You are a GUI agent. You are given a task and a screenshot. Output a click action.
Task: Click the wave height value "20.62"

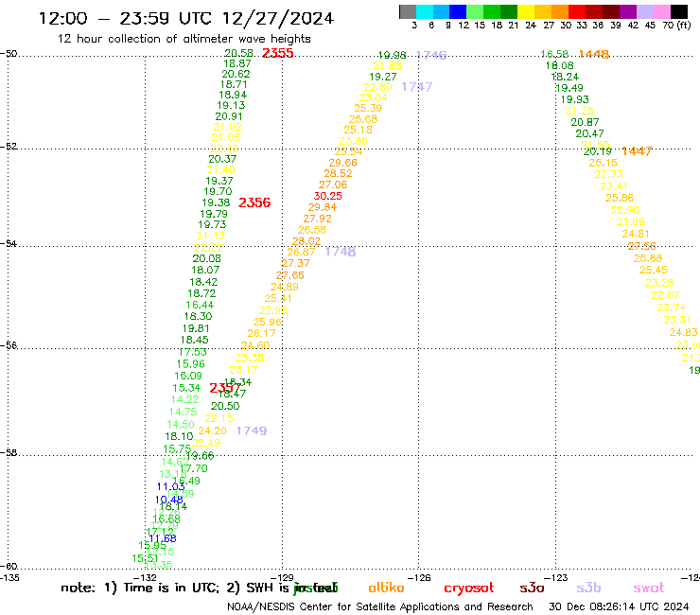coord(236,74)
